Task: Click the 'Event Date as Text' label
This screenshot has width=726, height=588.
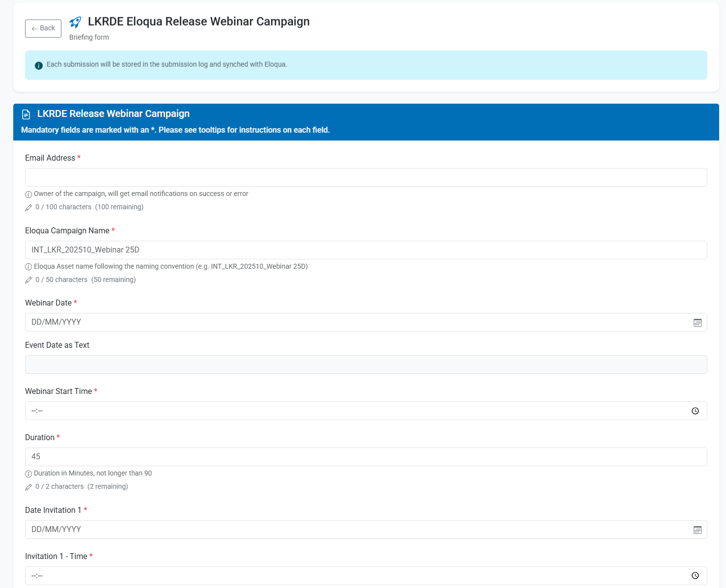Action: pyautogui.click(x=57, y=345)
